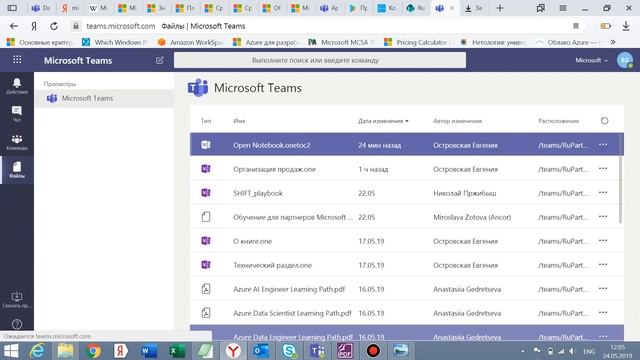Open more options for О книге.one
This screenshot has width=640, height=360.
coord(603,241)
